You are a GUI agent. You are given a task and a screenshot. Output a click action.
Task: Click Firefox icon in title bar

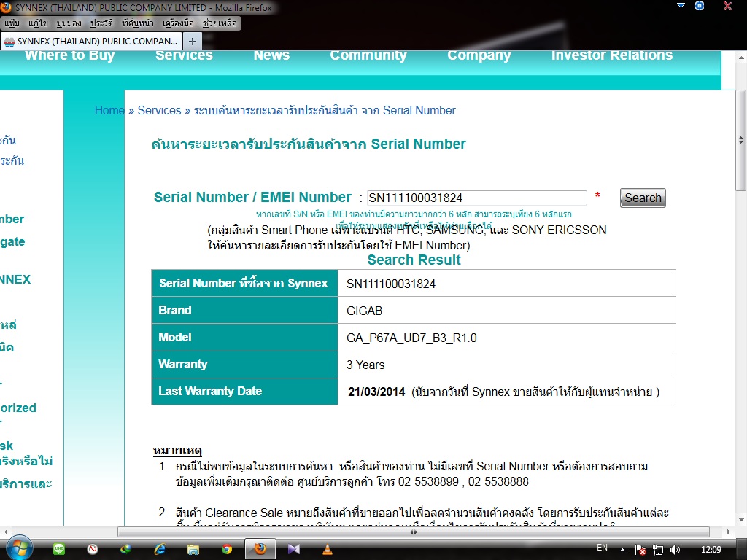[6, 7]
